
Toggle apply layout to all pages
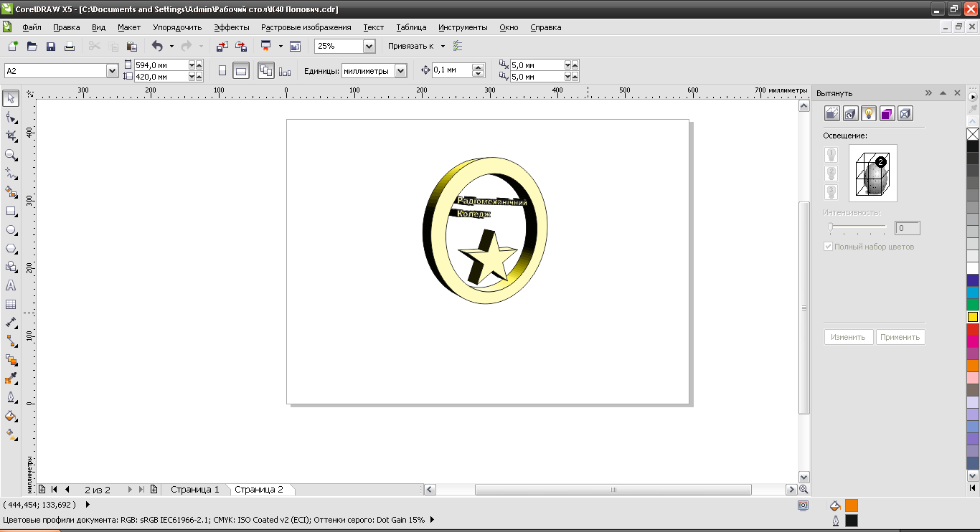tap(265, 71)
